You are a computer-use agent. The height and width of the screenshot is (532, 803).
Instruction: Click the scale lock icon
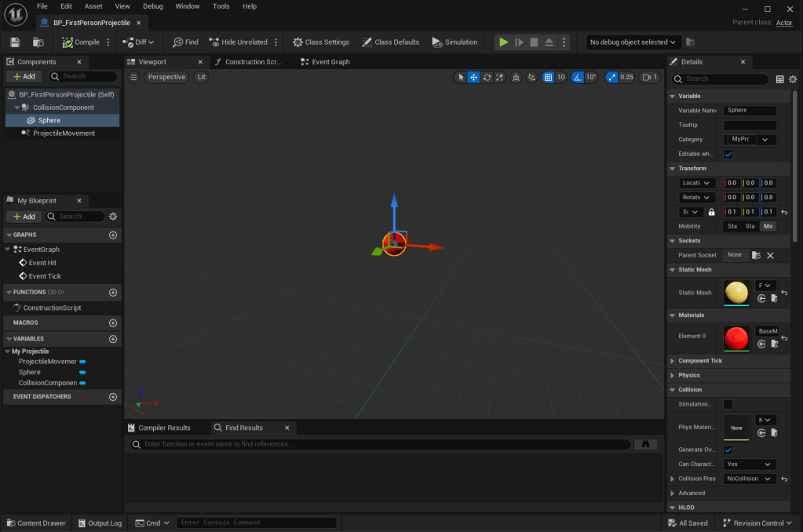coord(711,212)
